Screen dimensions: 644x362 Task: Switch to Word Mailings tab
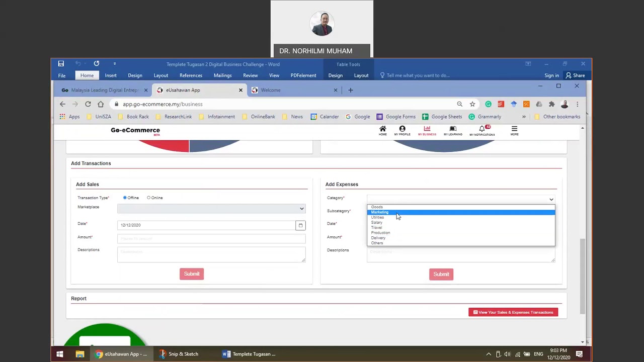[x=222, y=75]
